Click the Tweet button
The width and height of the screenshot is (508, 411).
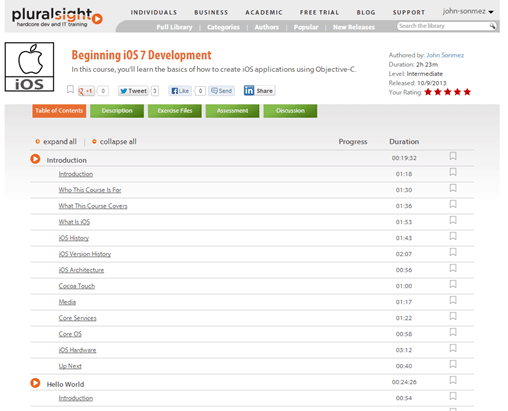pyautogui.click(x=133, y=91)
